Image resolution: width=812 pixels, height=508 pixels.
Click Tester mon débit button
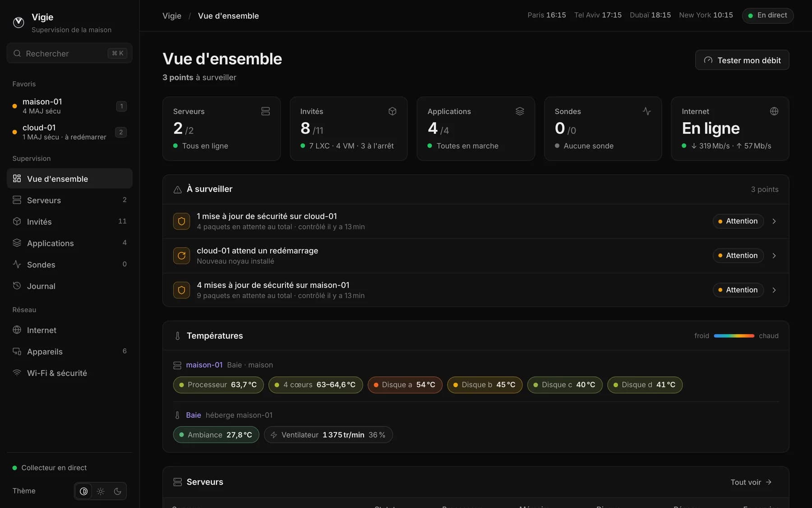click(x=742, y=60)
